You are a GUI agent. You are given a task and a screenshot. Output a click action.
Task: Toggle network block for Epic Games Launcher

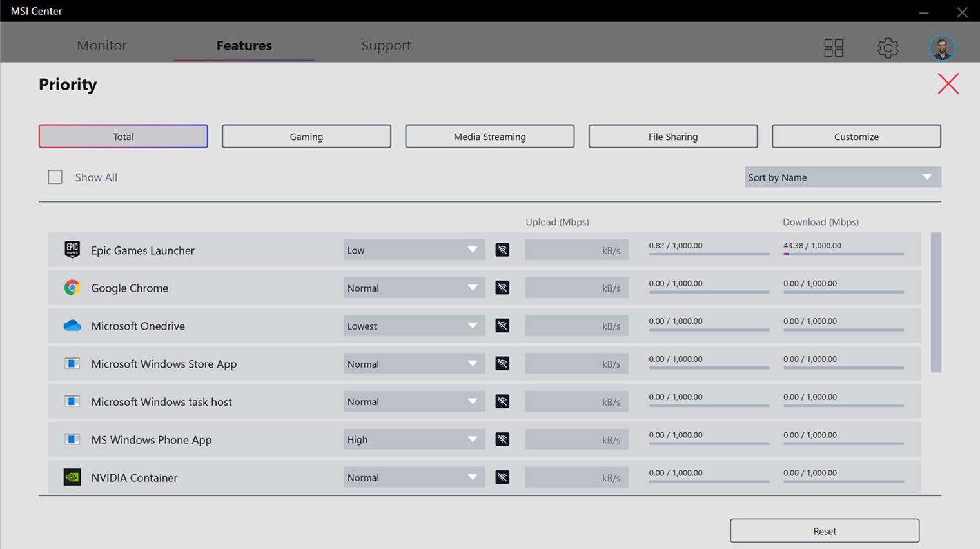pyautogui.click(x=502, y=250)
